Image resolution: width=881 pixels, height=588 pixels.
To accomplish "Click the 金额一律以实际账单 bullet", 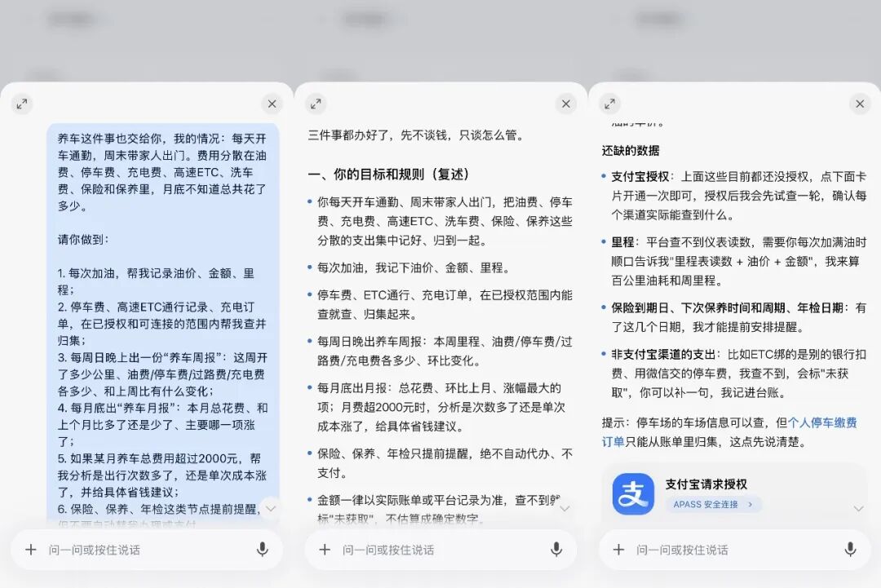I will tap(439, 509).
